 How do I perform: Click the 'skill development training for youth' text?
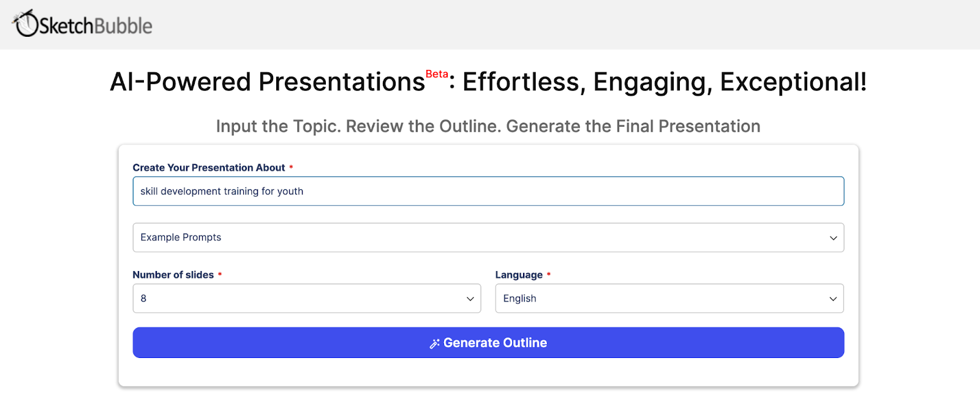pos(222,191)
